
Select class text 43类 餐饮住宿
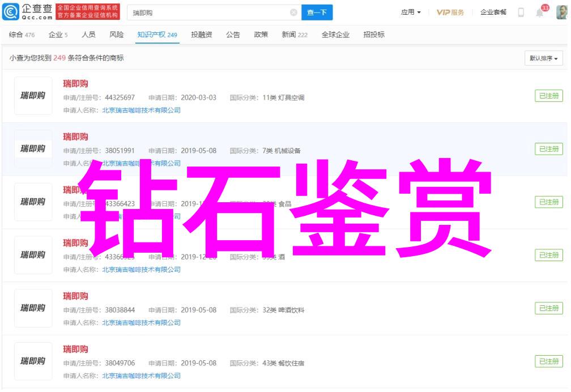tap(283, 363)
